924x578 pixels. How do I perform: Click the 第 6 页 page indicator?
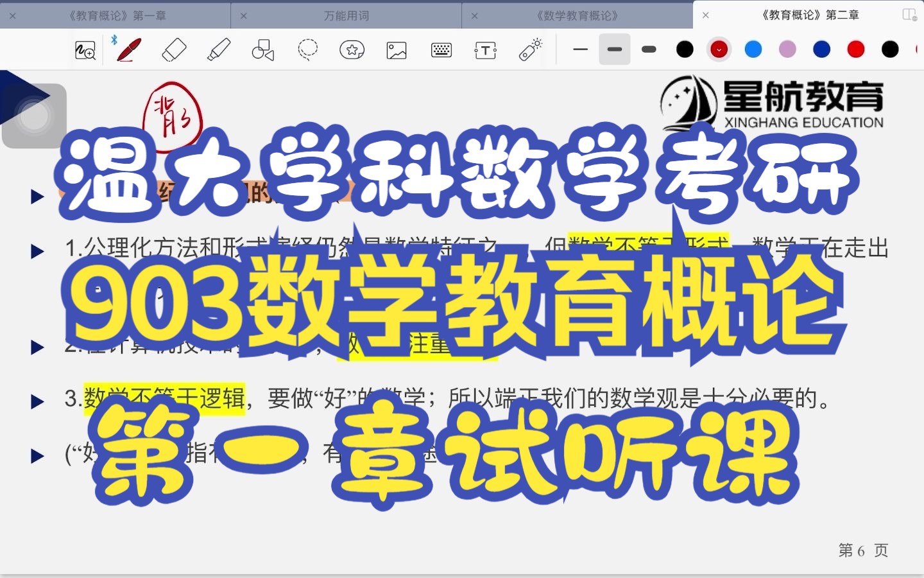pos(864,550)
